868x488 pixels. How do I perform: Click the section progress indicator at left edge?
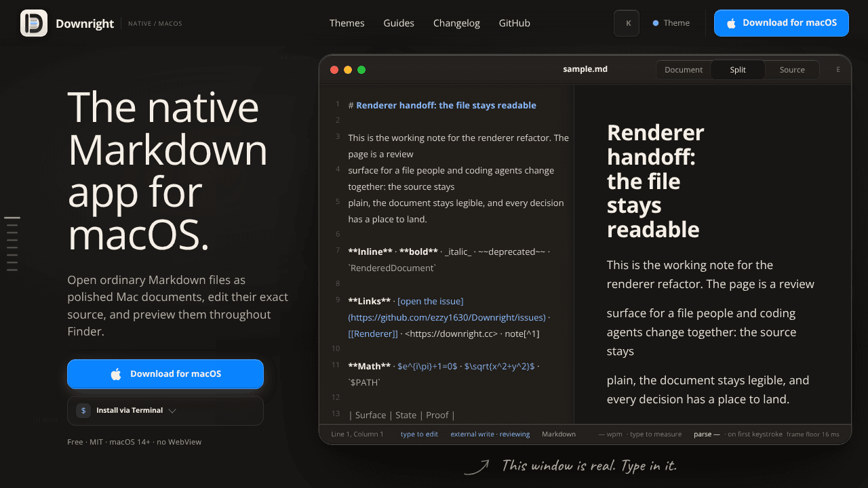click(12, 244)
